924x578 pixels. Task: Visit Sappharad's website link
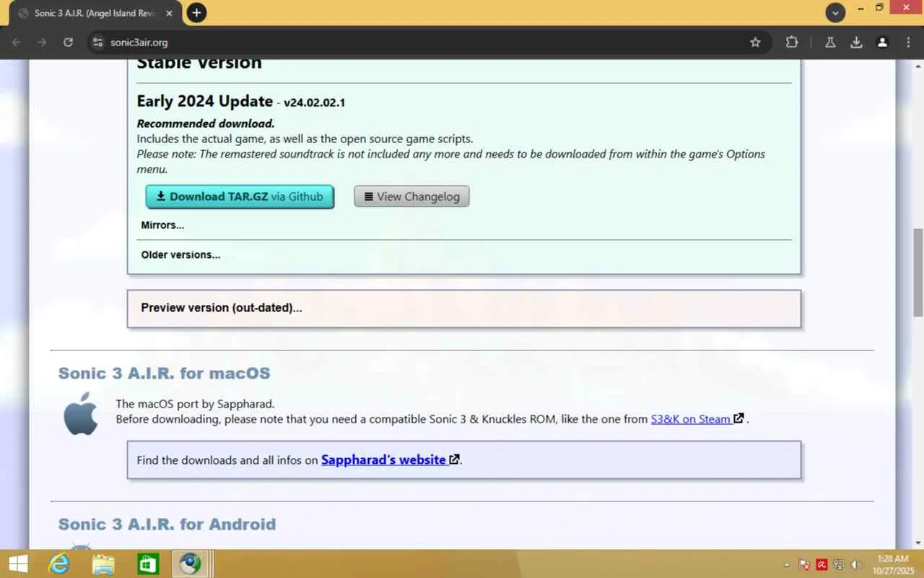click(x=390, y=460)
